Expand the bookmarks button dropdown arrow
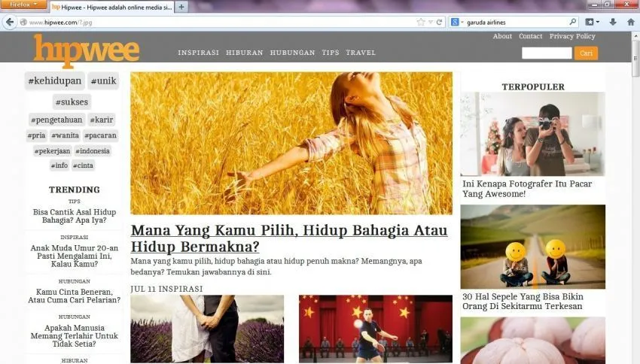 (598, 22)
